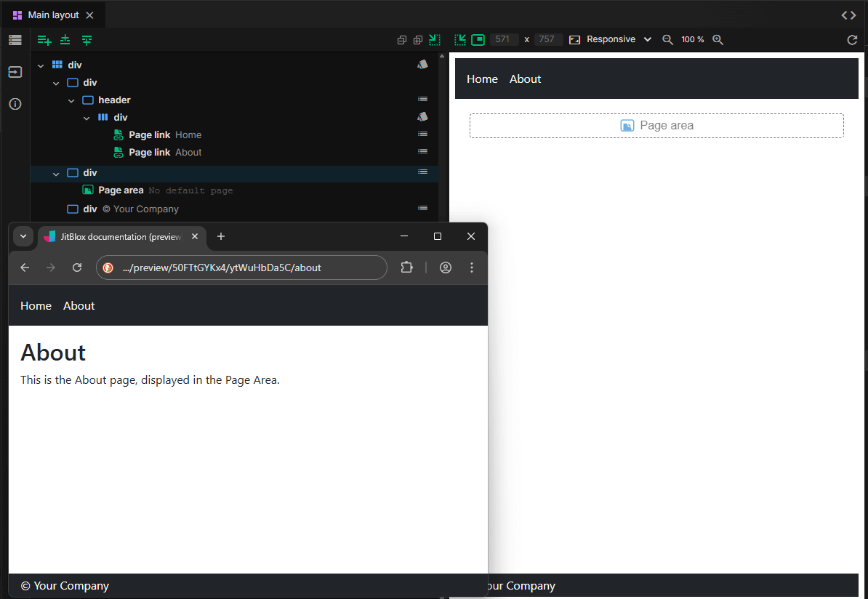Open the Responsive device dropdown
Screen dimensions: 868x599
click(x=619, y=39)
